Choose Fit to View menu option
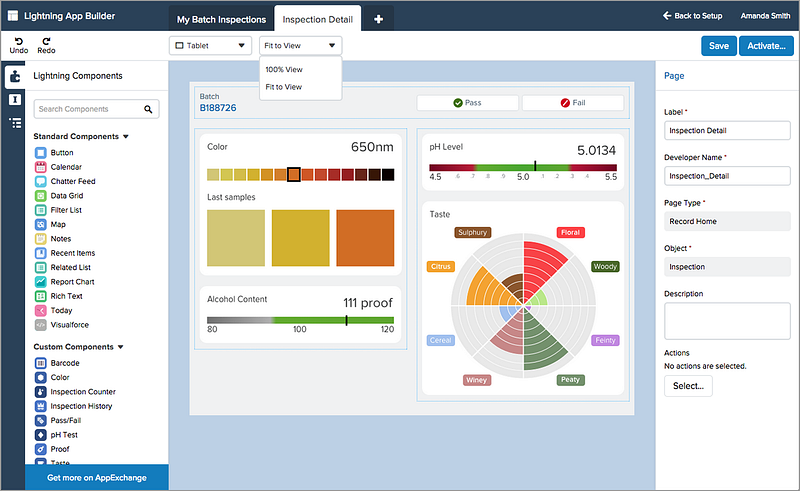This screenshot has width=800, height=491. (x=284, y=87)
